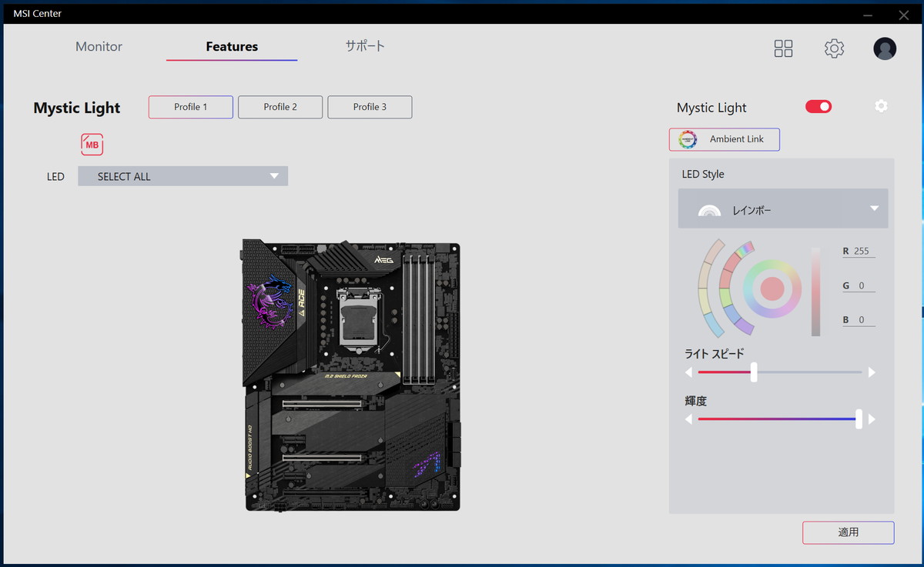Image resolution: width=924 pixels, height=567 pixels.
Task: Decrease light speed with left arrow
Action: coord(689,372)
